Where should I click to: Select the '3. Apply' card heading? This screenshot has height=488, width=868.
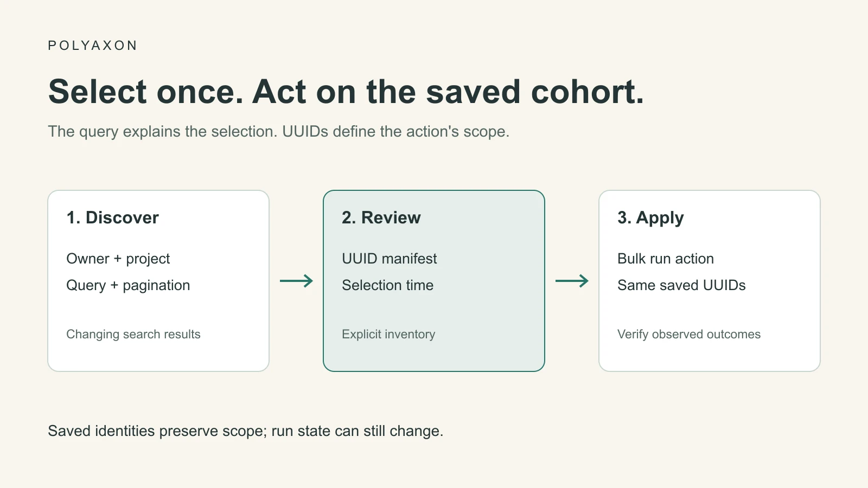[x=650, y=217]
